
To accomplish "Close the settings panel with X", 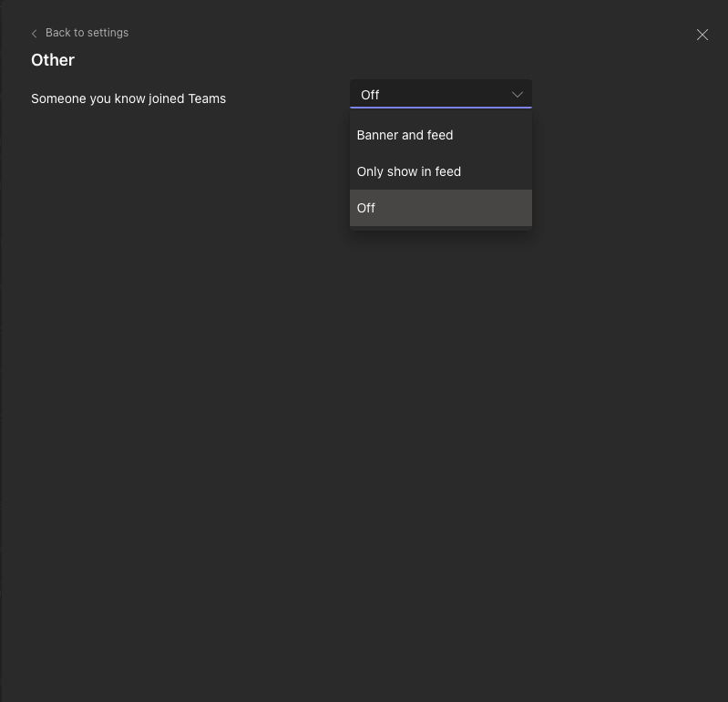I will (x=702, y=35).
